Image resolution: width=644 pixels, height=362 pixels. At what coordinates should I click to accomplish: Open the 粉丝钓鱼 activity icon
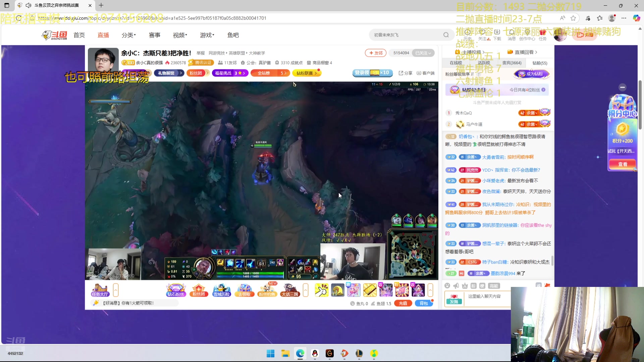pos(267,290)
